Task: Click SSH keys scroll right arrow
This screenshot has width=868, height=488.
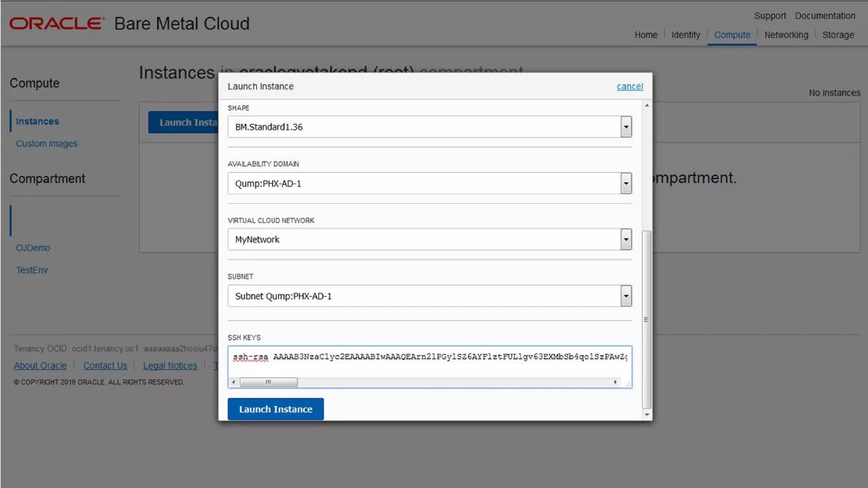Action: tap(615, 382)
